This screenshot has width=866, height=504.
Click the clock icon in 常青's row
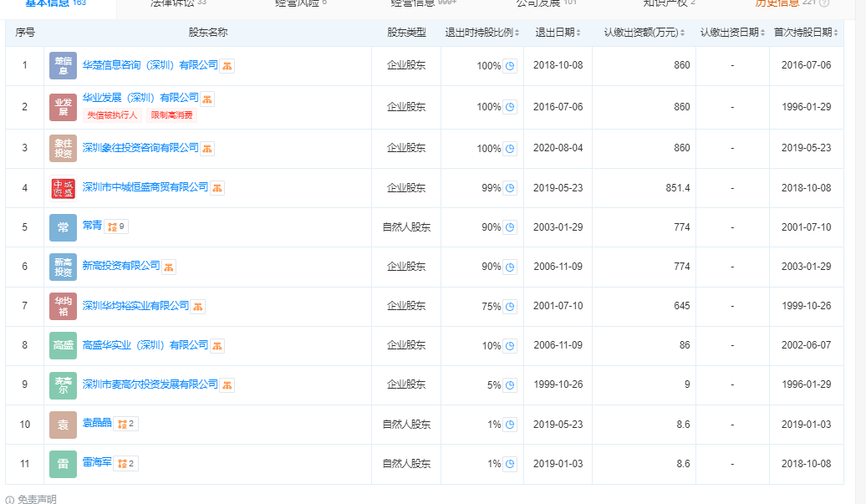pyautogui.click(x=510, y=227)
